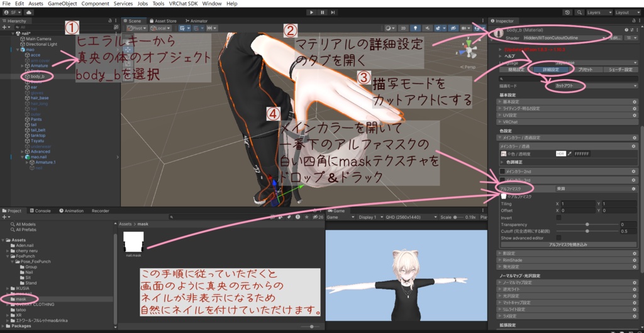Click the gear icon on 基本設定 row
Viewport: 644px width, 333px height.
click(634, 102)
